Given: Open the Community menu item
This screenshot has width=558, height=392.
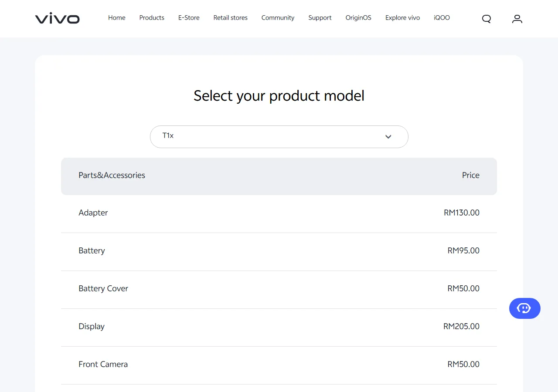Looking at the screenshot, I should pos(278,18).
